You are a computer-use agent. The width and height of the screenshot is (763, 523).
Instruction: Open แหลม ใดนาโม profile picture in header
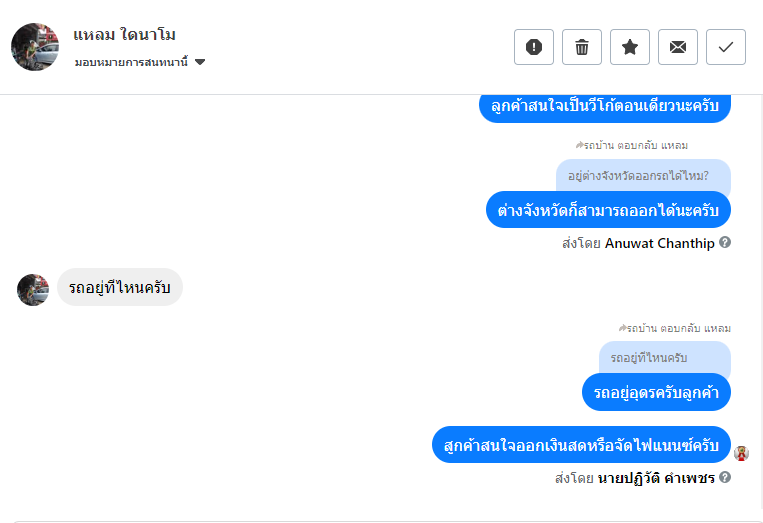coord(35,47)
